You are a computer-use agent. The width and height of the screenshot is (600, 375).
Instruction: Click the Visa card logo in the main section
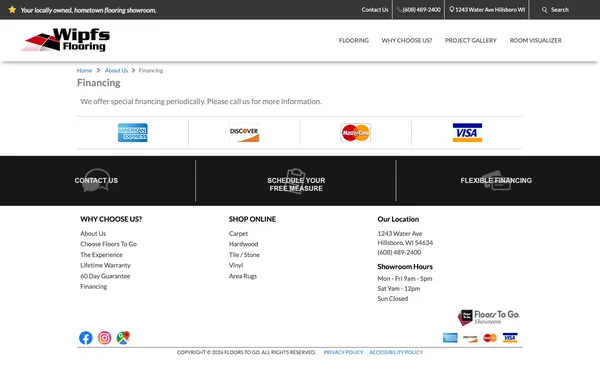(x=467, y=133)
